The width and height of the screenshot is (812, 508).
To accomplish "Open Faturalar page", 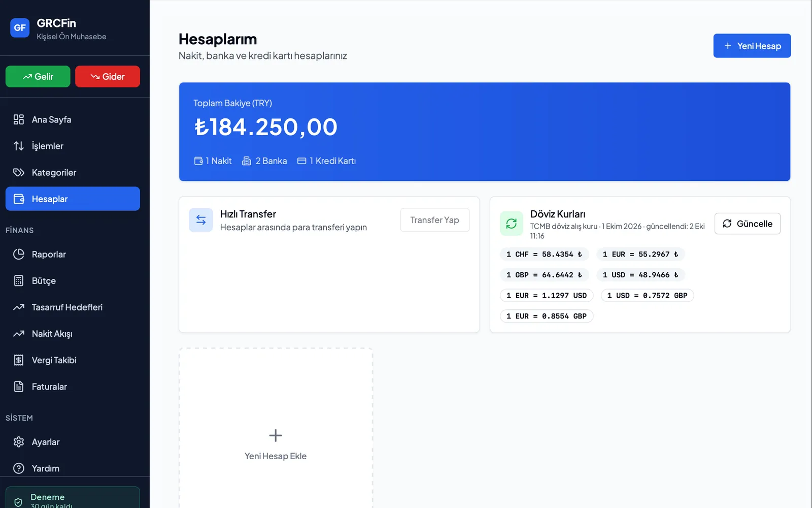I will coord(73,386).
